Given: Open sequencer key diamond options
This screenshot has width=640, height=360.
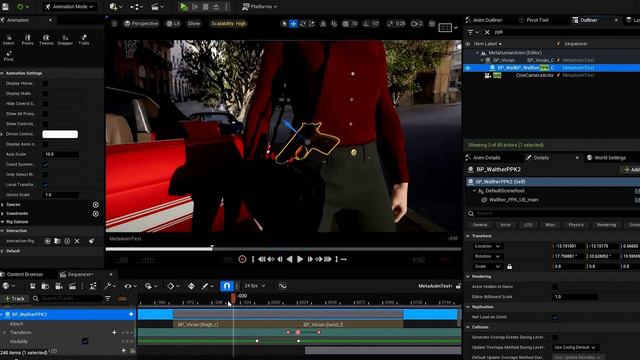Looking at the screenshot, I should [x=173, y=286].
